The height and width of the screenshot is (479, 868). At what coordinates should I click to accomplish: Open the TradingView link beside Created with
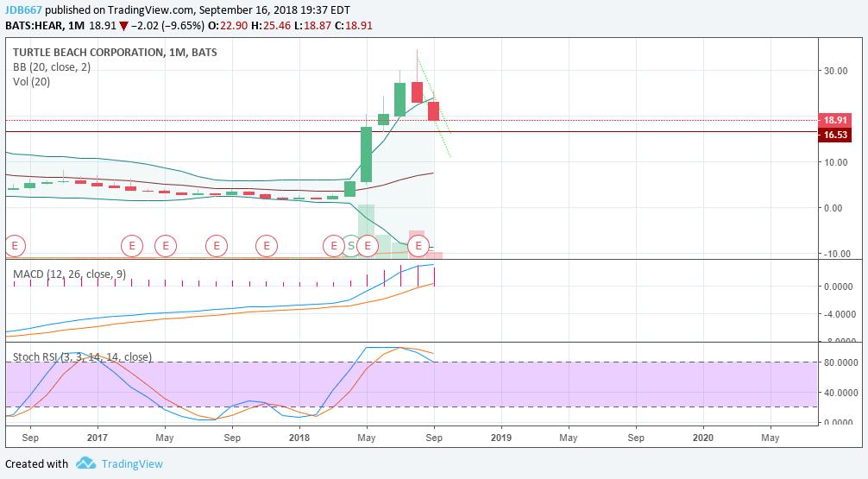132,463
